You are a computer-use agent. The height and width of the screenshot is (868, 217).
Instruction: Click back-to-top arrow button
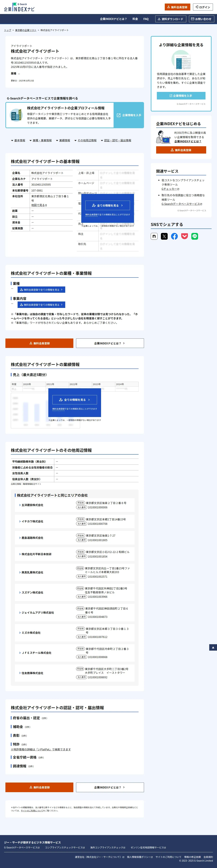213,647
